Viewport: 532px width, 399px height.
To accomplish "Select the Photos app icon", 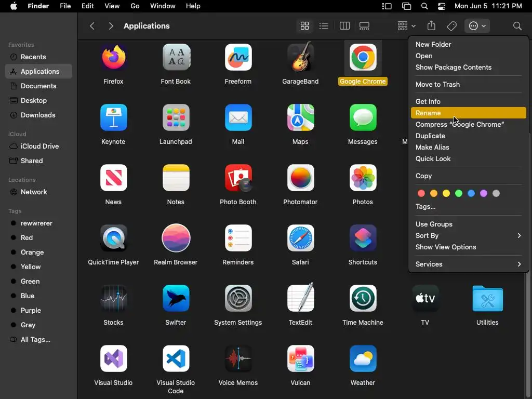I will [363, 178].
